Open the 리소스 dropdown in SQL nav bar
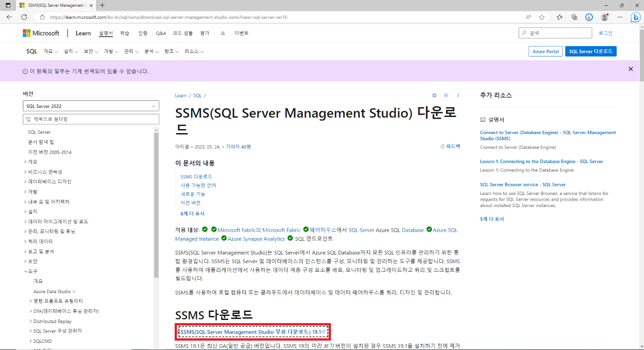 194,52
